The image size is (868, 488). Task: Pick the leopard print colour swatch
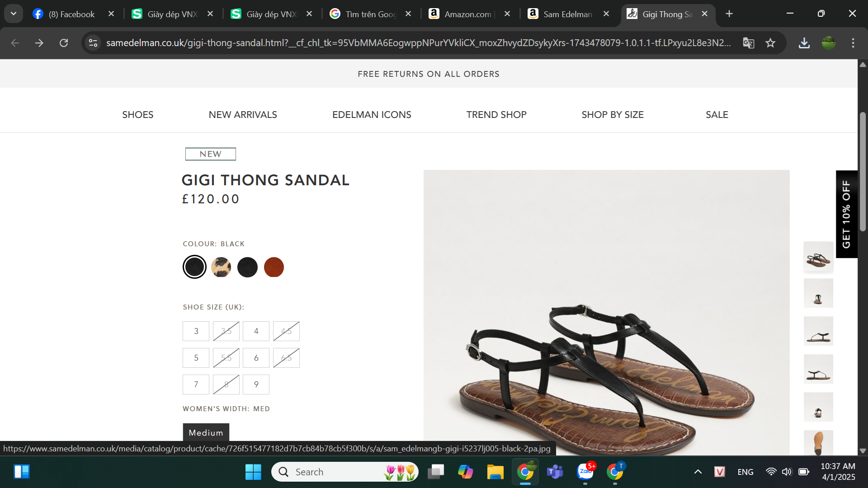coord(221,267)
